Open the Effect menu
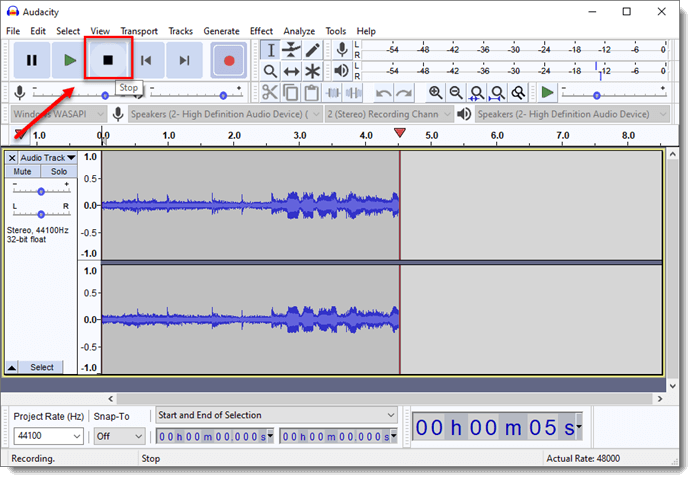 pos(261,31)
